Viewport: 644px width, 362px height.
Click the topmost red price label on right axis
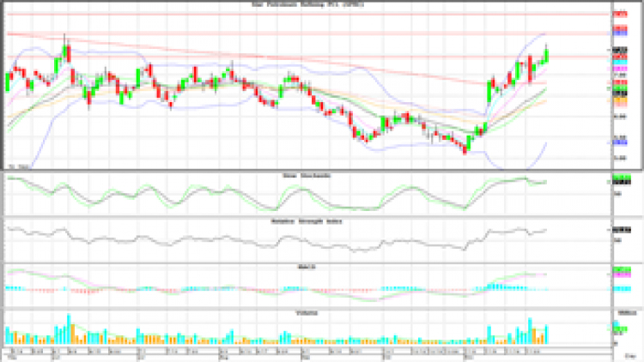click(x=617, y=15)
